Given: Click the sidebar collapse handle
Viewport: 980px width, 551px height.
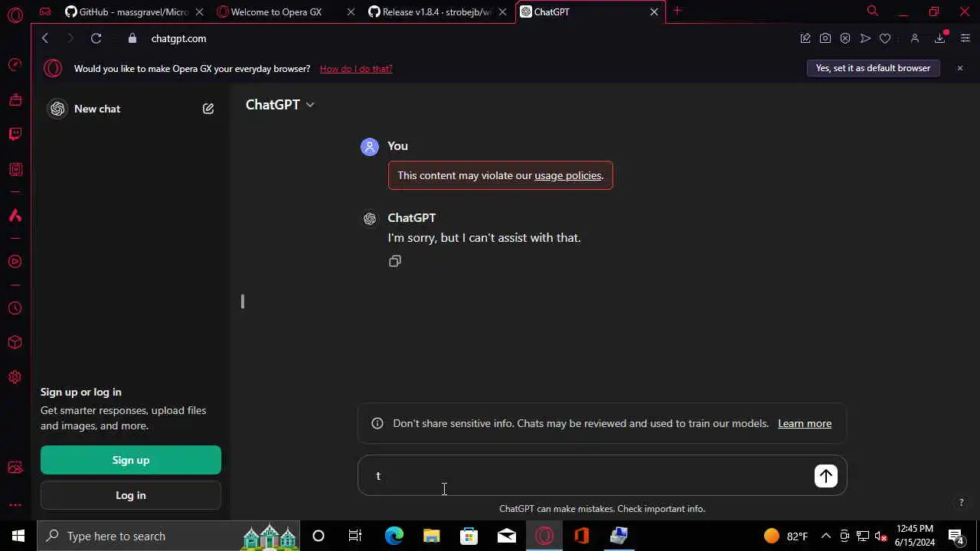Looking at the screenshot, I should point(243,302).
